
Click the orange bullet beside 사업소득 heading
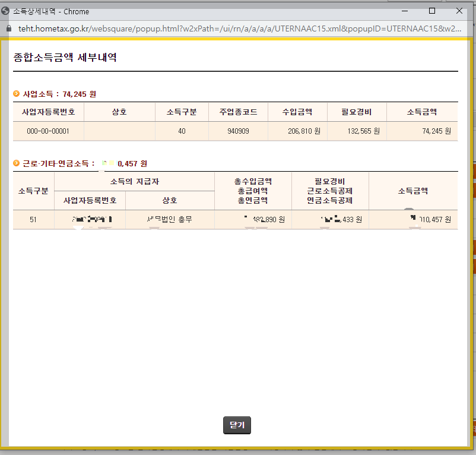click(x=15, y=94)
